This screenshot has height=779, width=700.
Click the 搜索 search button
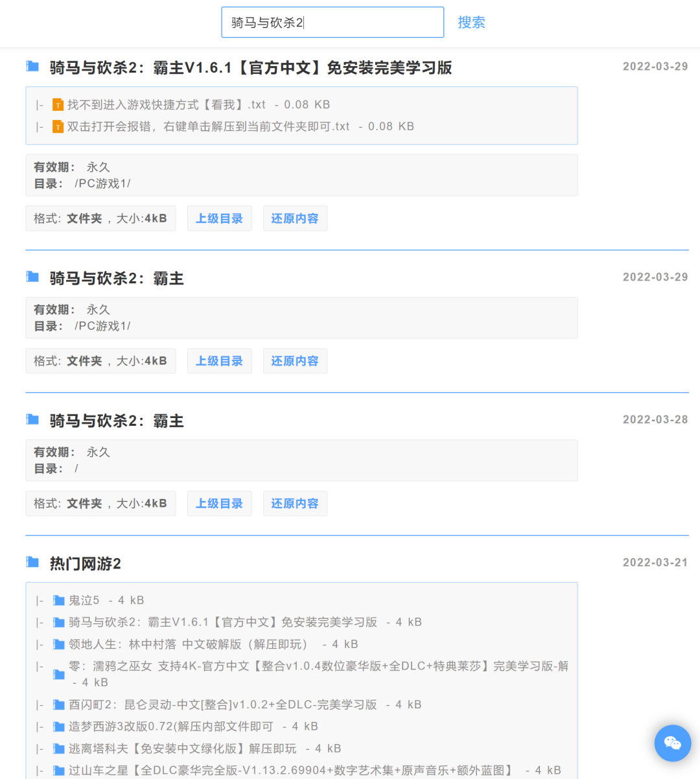tap(471, 23)
